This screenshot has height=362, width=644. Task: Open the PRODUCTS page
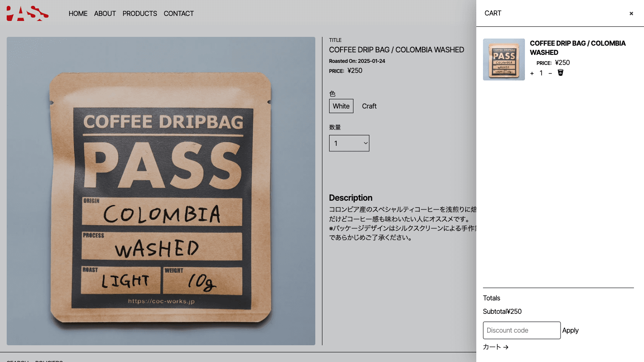(140, 13)
